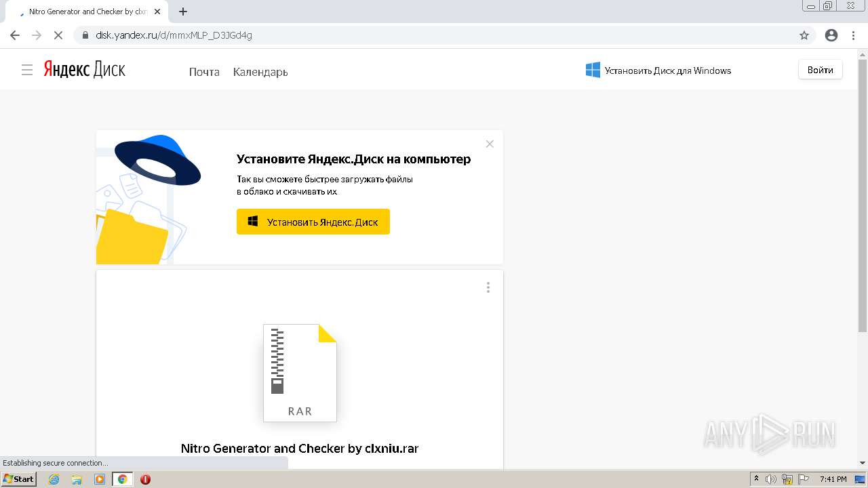Open a new browser tab
The image size is (868, 488).
pos(183,12)
